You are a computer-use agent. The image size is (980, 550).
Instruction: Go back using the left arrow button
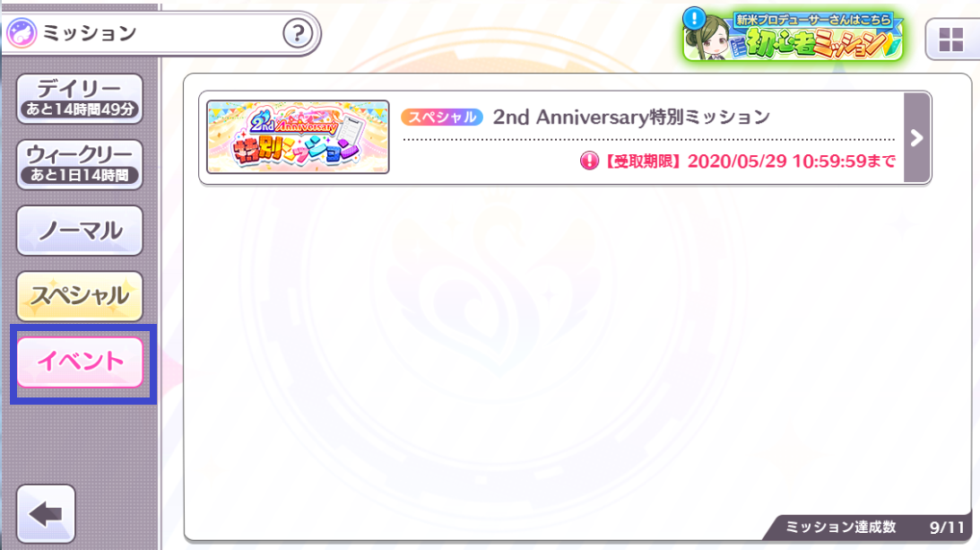tap(46, 514)
